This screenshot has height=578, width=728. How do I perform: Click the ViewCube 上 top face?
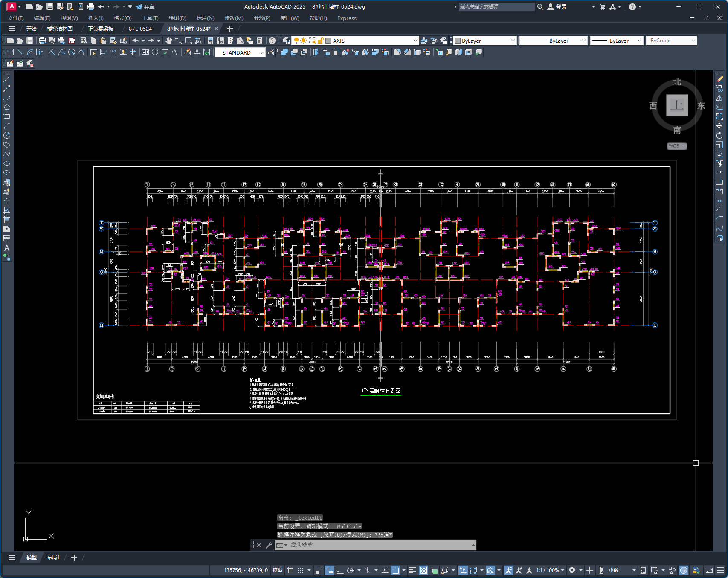pyautogui.click(x=677, y=105)
